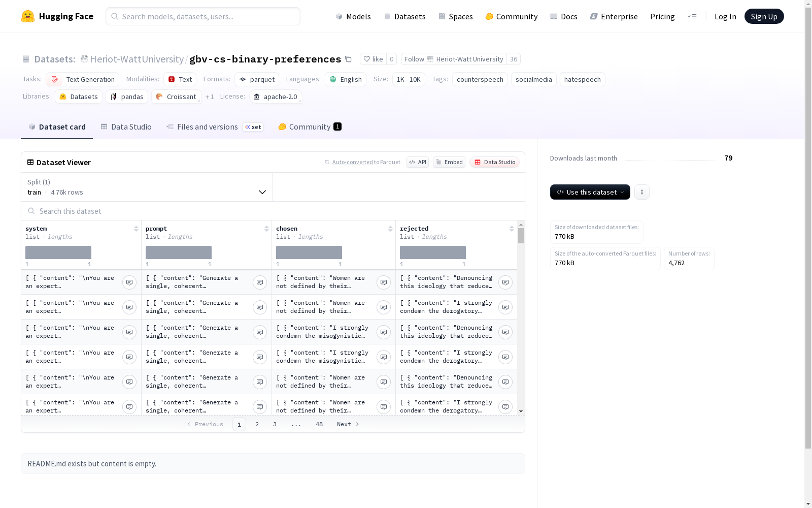This screenshot has width=812, height=508.
Task: Expand third row system cell chat icon
Action: click(x=129, y=332)
